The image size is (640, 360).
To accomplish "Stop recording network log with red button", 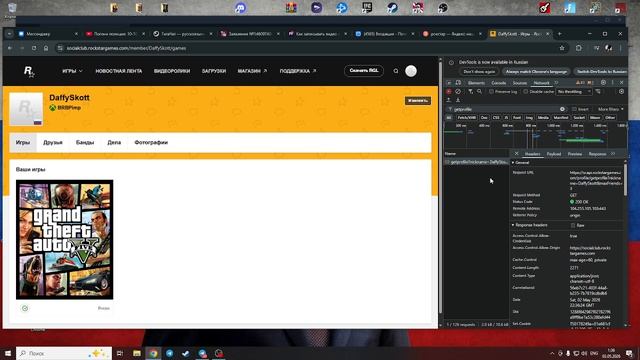I will 449,92.
